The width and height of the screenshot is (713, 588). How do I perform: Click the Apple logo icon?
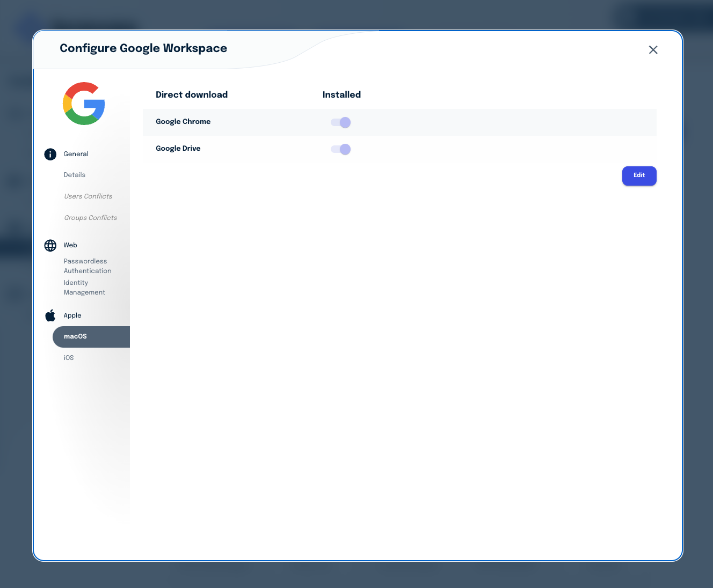click(50, 315)
